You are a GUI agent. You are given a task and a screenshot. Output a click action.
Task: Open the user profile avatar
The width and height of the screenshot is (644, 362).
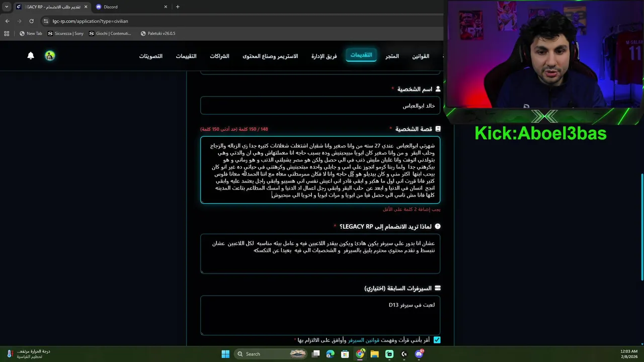pos(50,56)
